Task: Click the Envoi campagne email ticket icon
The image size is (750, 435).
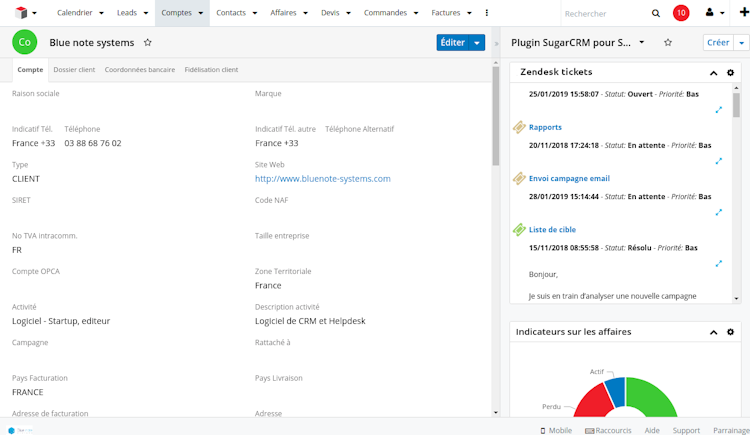Action: 519,178
